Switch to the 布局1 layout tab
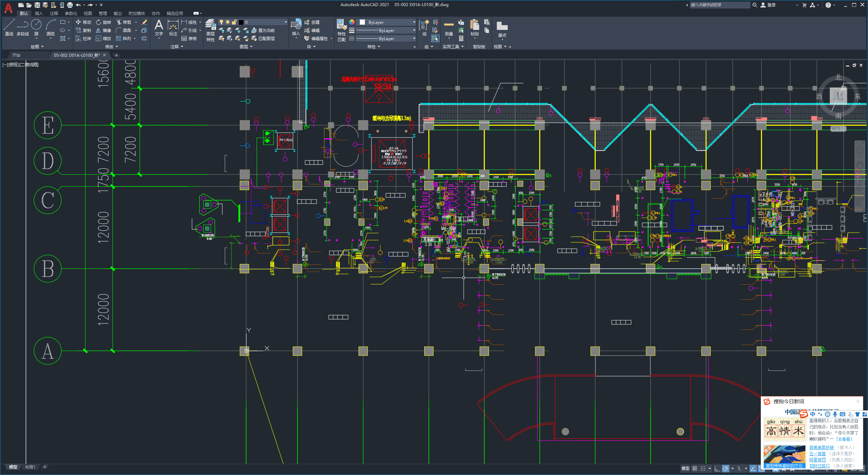Image resolution: width=868 pixels, height=475 pixels. point(30,467)
